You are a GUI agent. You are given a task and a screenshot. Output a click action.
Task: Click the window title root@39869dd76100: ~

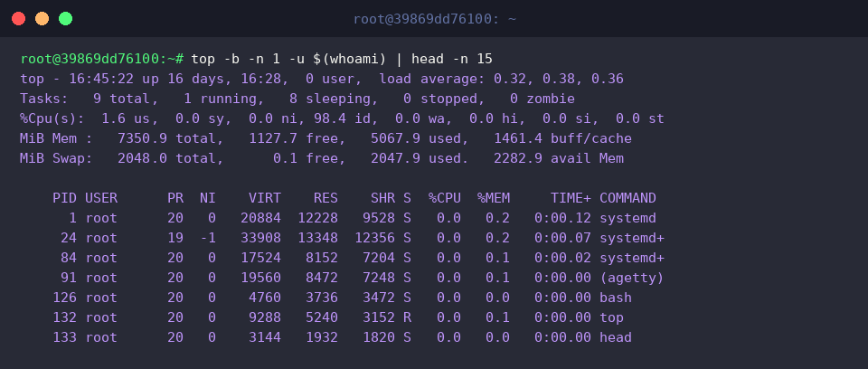point(435,19)
